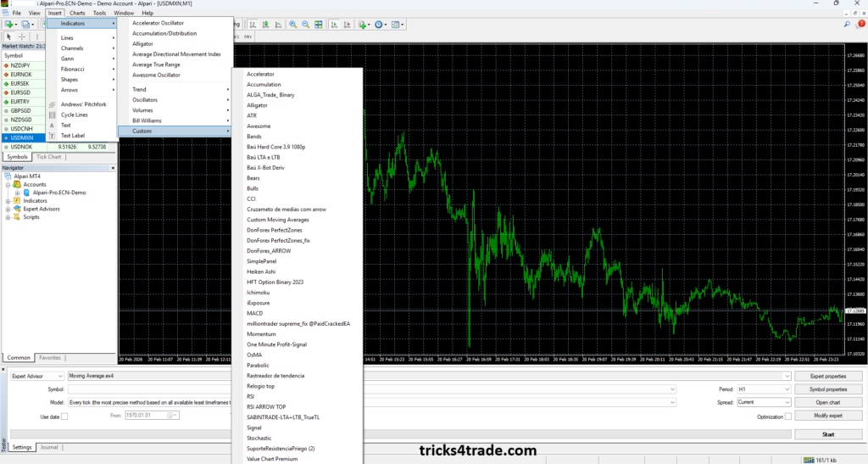Select Average True Range indicator
The image size is (868, 464).
(156, 64)
